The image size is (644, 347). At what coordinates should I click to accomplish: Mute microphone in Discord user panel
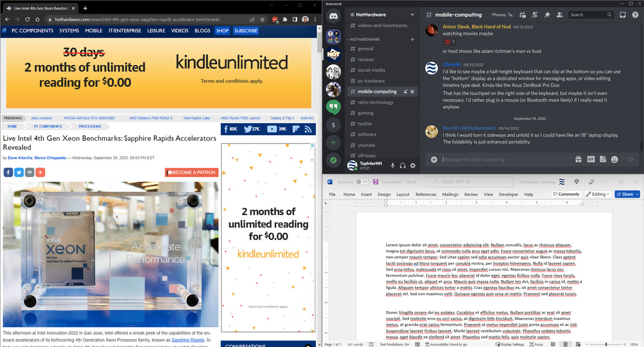(x=393, y=166)
